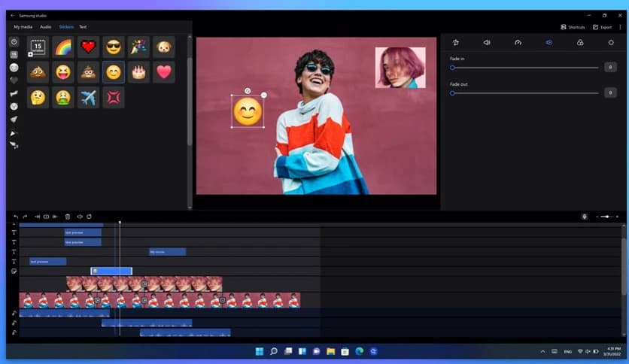Select the smiley face sticker category

[14, 68]
